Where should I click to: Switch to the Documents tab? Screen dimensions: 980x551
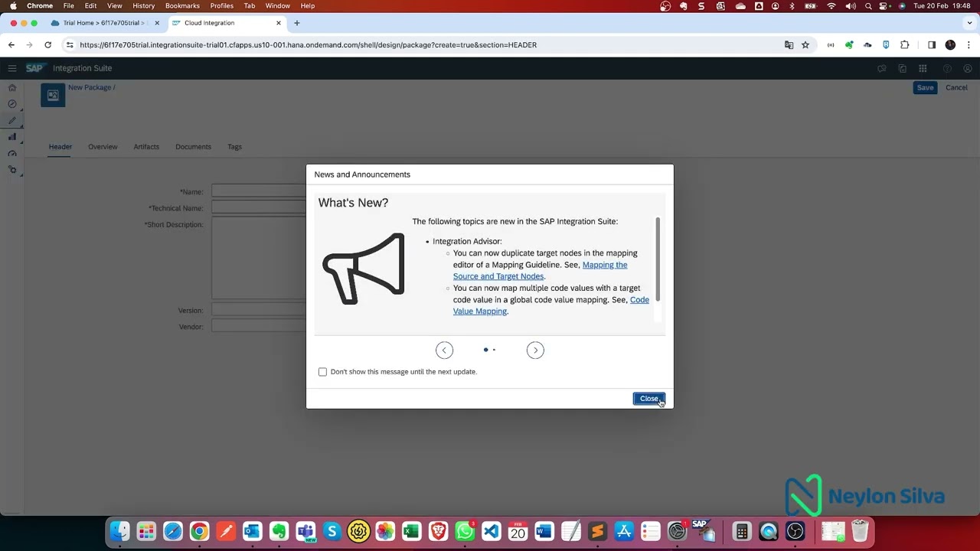click(193, 147)
